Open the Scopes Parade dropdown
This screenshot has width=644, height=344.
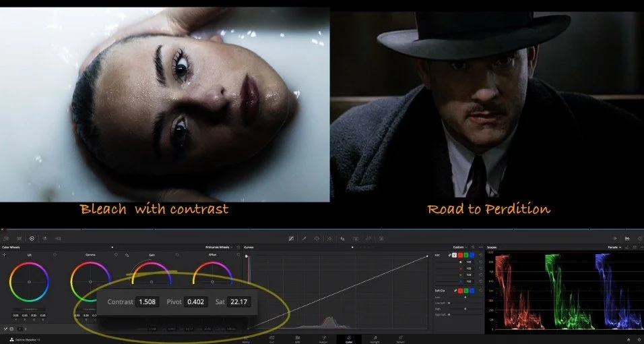point(615,248)
